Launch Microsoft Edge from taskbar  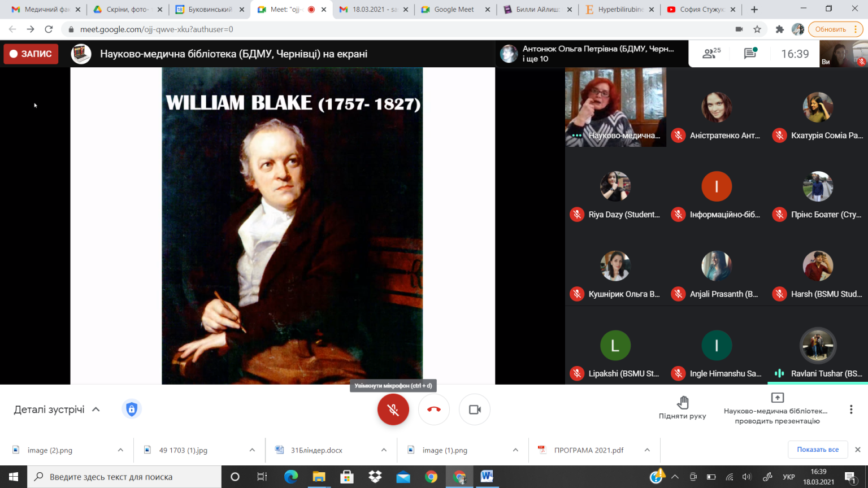point(290,477)
